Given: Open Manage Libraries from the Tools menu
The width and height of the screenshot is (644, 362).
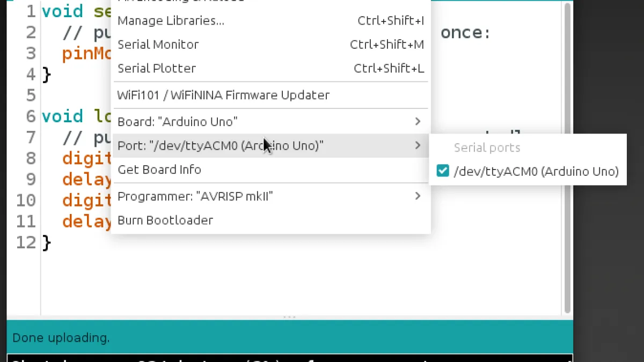Looking at the screenshot, I should pos(270,21).
